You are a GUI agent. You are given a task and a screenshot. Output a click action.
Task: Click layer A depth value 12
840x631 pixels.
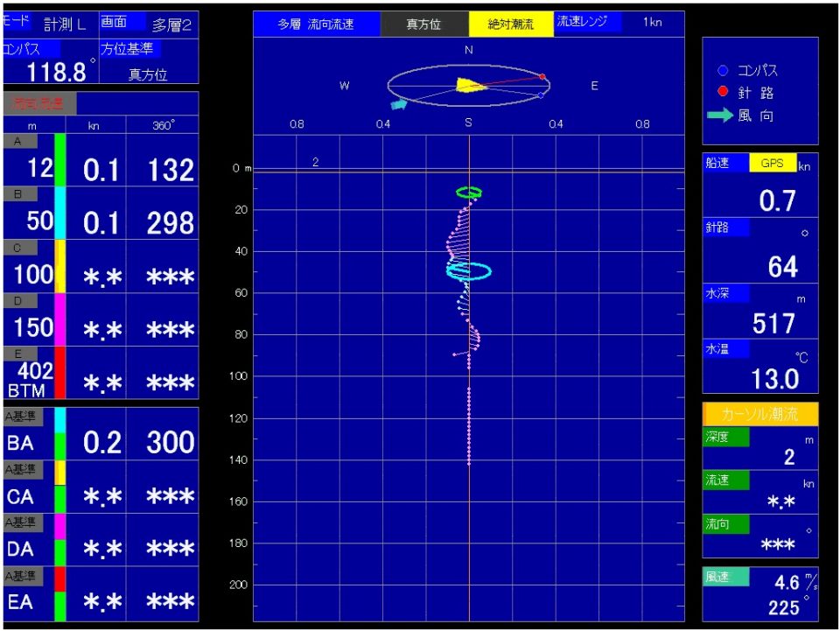pyautogui.click(x=40, y=168)
